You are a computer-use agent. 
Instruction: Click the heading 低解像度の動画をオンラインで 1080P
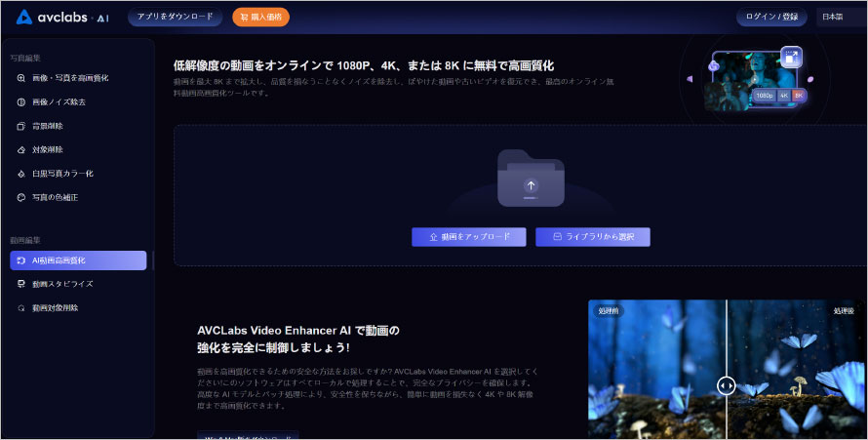click(364, 66)
